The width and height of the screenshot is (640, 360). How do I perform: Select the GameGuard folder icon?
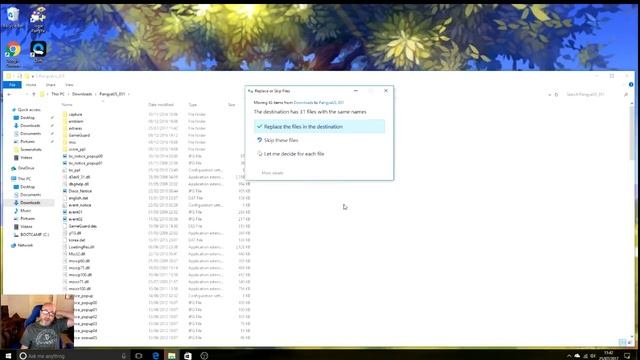click(x=65, y=135)
